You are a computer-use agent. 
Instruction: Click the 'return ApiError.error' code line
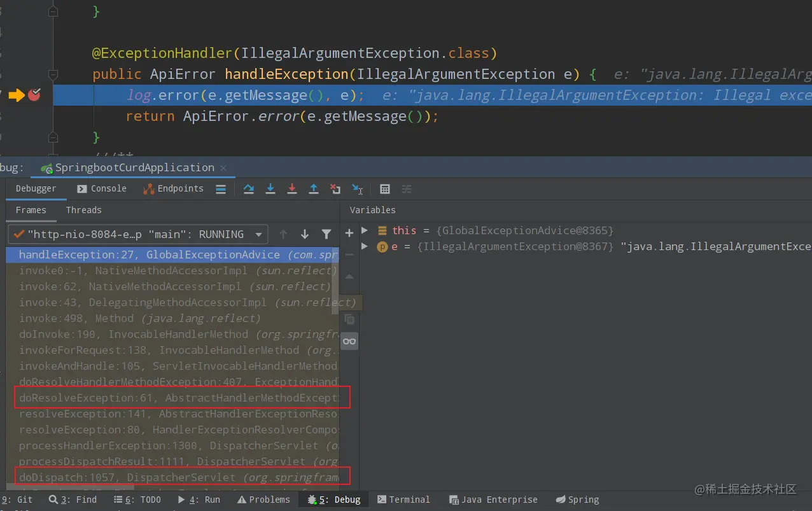[283, 116]
